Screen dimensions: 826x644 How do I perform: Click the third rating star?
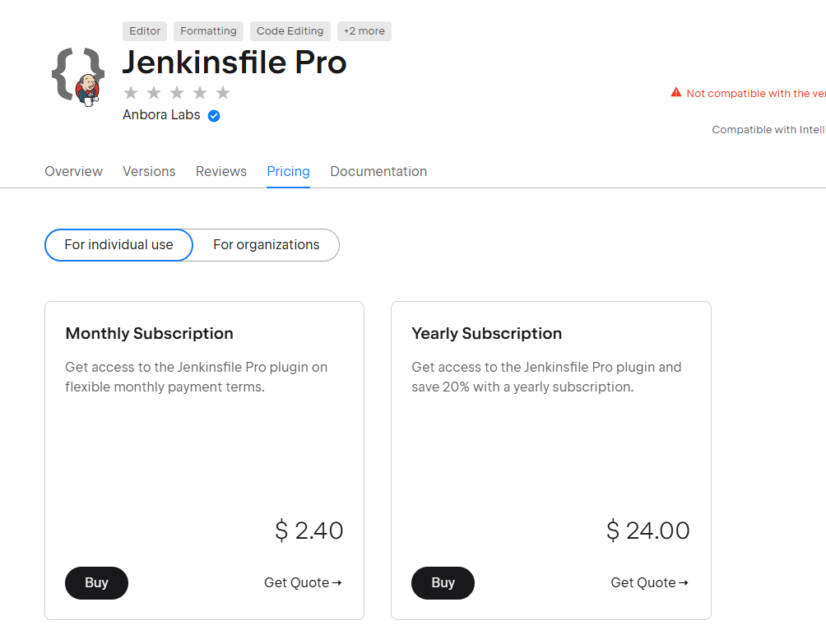(177, 93)
